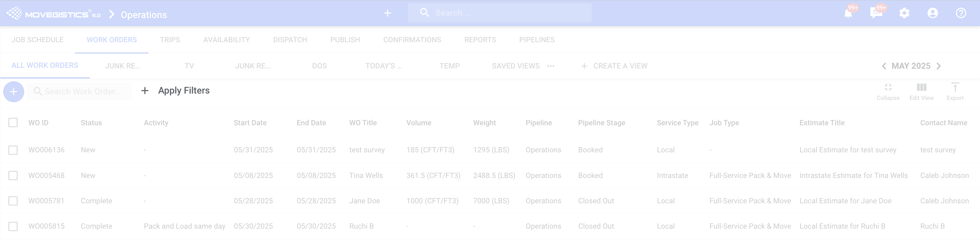Check the box for WO006136

13,150
